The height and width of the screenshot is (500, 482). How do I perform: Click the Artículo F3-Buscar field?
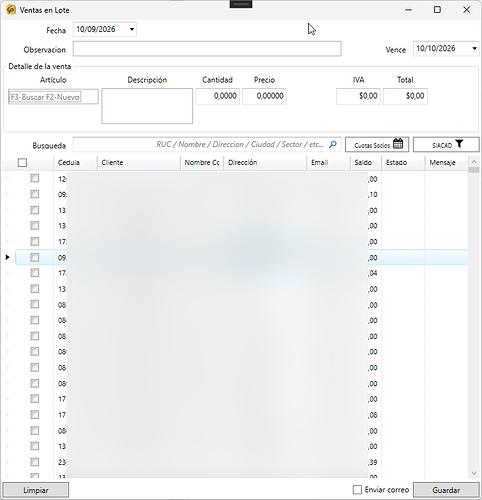[x=53, y=97]
